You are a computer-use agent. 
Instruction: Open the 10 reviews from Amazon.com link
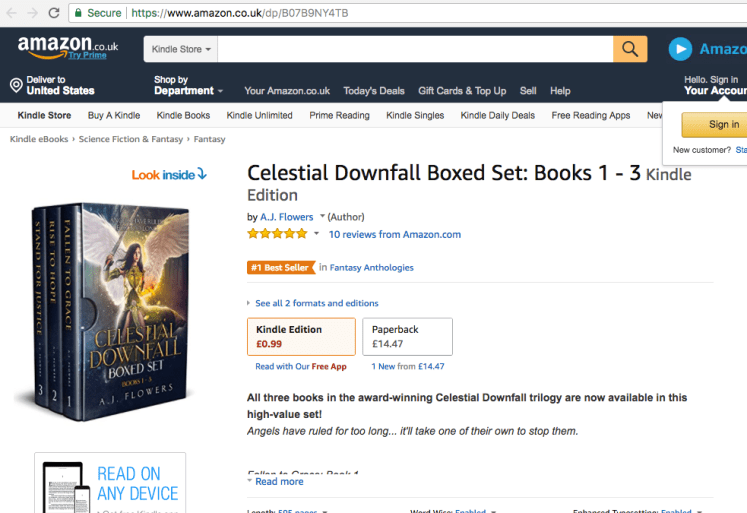tap(395, 235)
